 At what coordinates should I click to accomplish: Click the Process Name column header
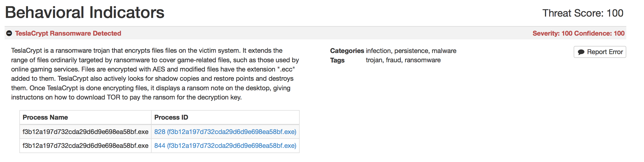pos(45,117)
